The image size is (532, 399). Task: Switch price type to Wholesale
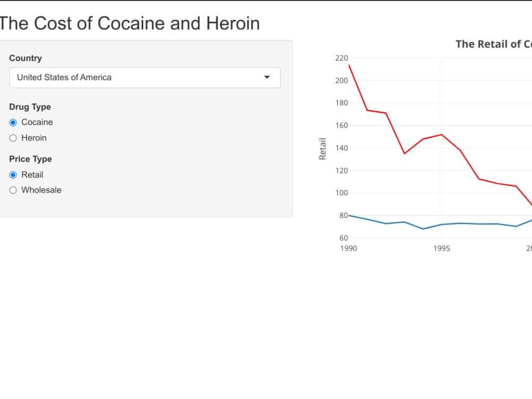13,190
